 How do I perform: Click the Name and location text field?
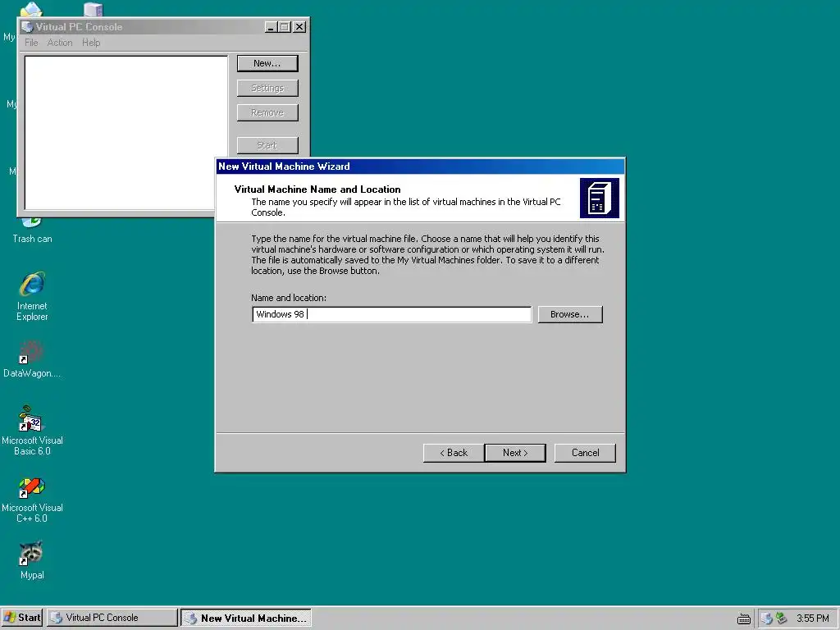point(391,314)
